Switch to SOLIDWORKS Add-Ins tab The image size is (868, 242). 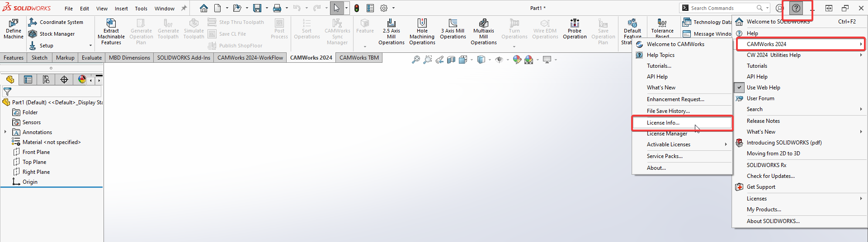point(184,58)
